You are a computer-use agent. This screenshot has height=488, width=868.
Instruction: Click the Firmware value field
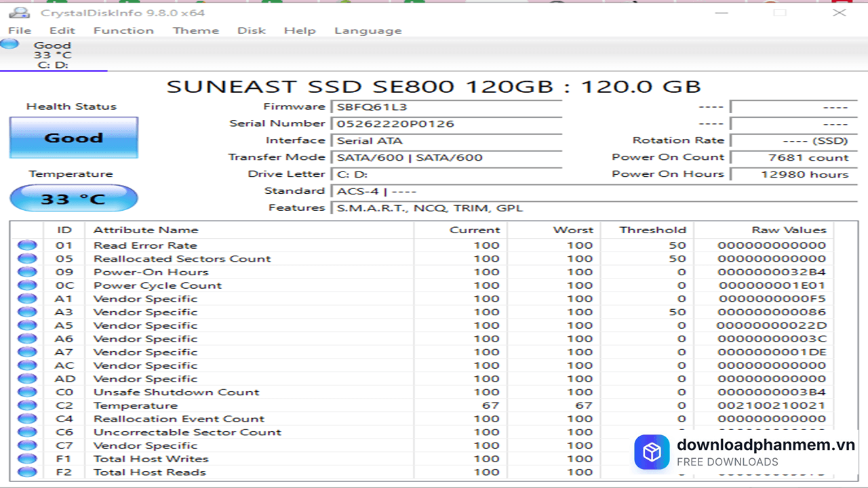446,107
